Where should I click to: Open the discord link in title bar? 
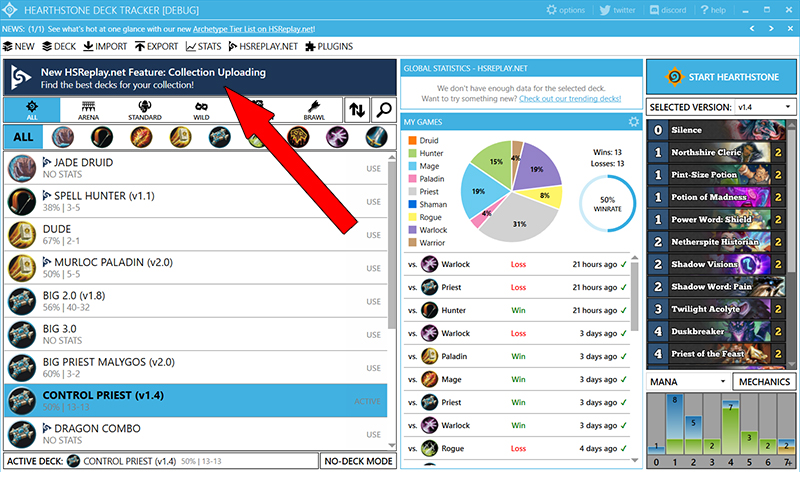pyautogui.click(x=668, y=10)
